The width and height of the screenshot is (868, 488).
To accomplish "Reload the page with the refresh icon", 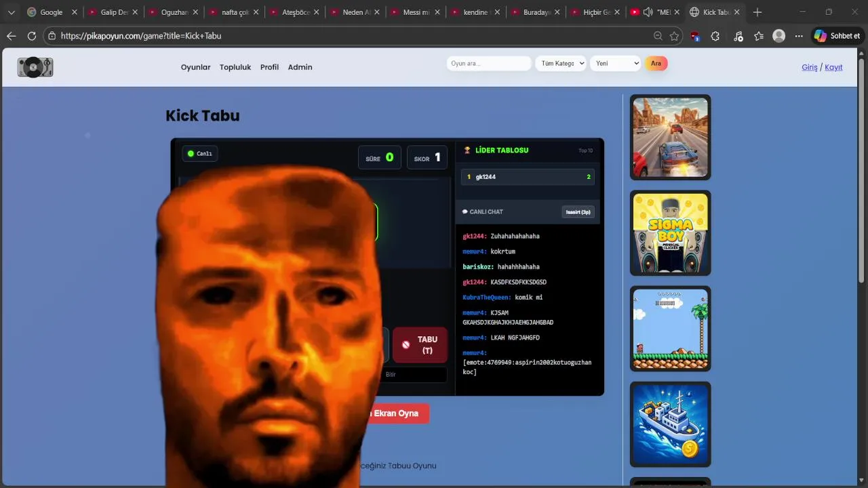I will (31, 36).
